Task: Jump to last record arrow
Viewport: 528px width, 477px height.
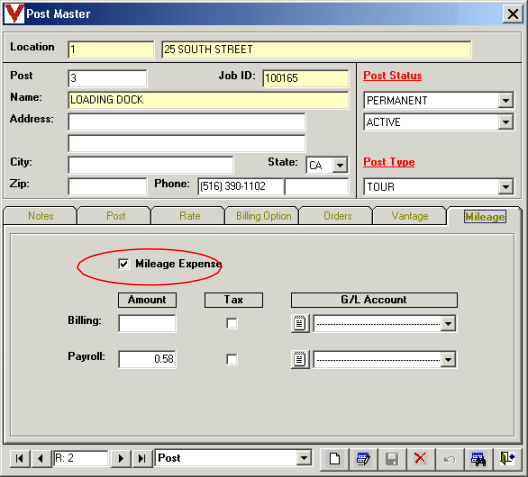Action: (142, 458)
